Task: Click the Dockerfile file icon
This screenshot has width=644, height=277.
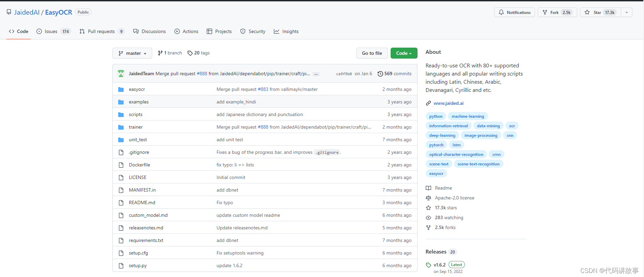Action: click(x=121, y=165)
